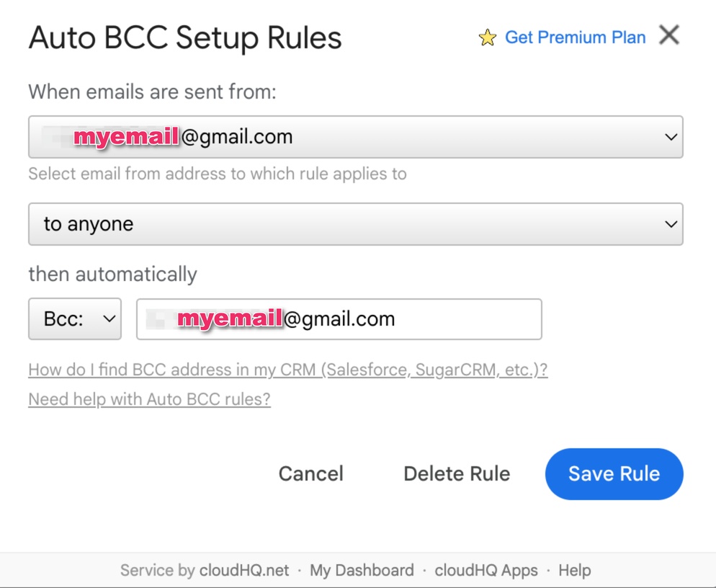Open the Bcc: type dropdown
716x588 pixels.
[x=75, y=319]
